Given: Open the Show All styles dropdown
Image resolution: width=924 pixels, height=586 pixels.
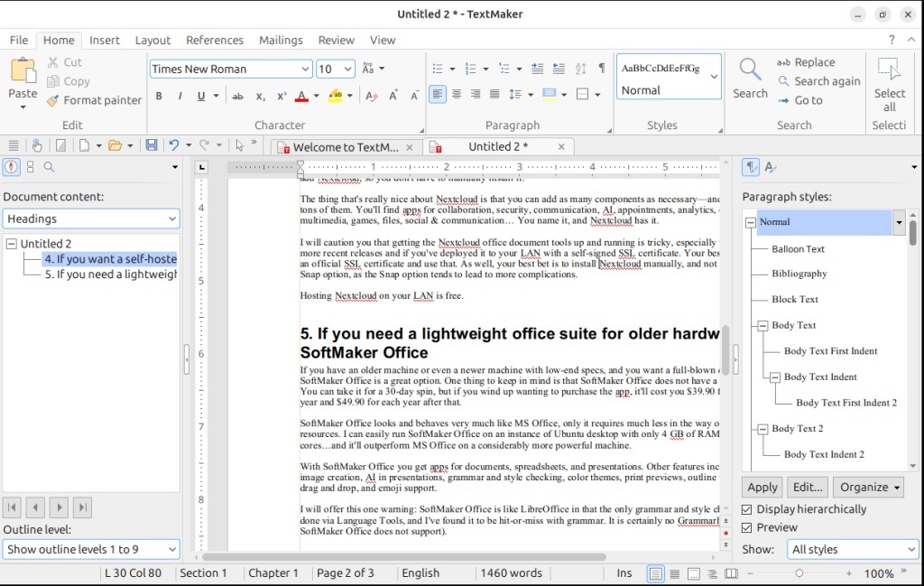Looking at the screenshot, I should (853, 550).
